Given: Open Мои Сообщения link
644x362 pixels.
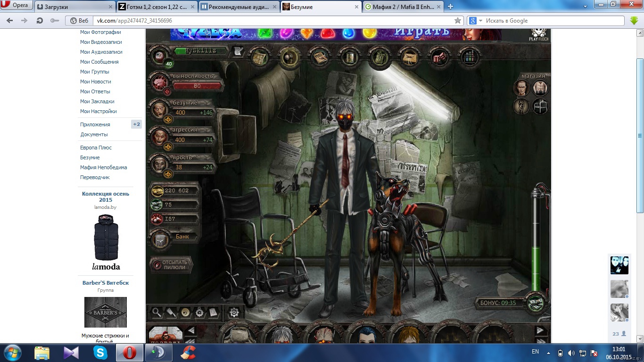Looking at the screenshot, I should pyautogui.click(x=99, y=62).
